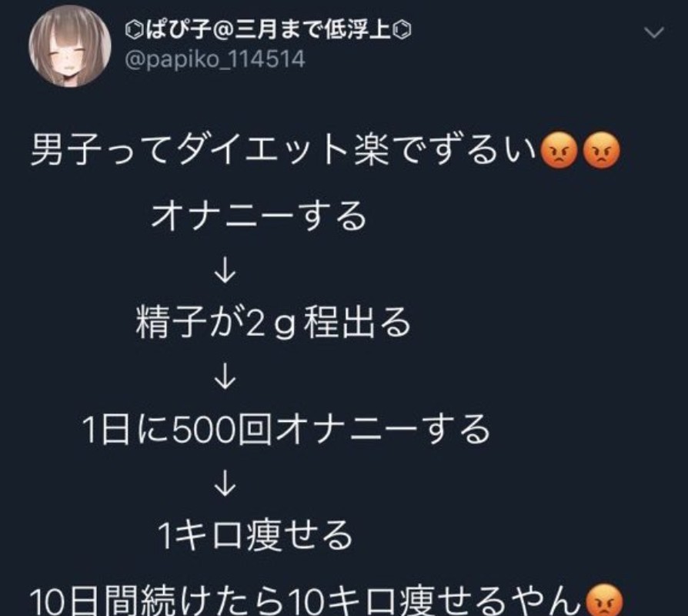688x616 pixels.
Task: Open the tweet options chevron menu
Action: [x=654, y=33]
